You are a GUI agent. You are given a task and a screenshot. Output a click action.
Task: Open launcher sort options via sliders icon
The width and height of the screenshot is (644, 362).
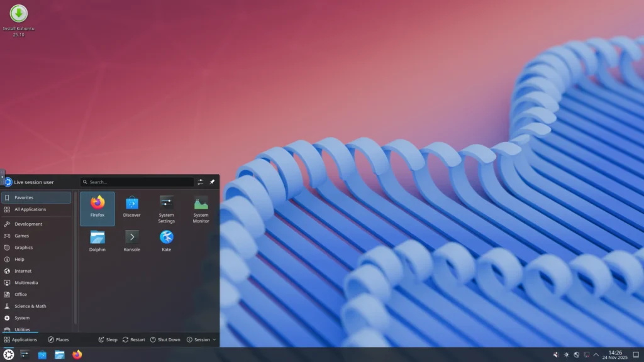pyautogui.click(x=200, y=182)
